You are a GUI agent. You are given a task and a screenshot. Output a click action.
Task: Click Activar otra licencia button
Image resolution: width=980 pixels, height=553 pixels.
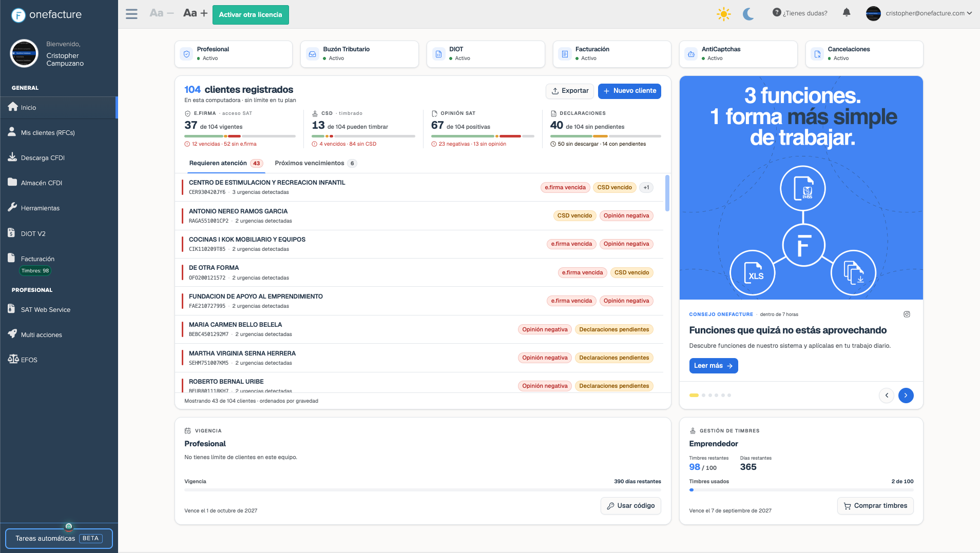(251, 14)
